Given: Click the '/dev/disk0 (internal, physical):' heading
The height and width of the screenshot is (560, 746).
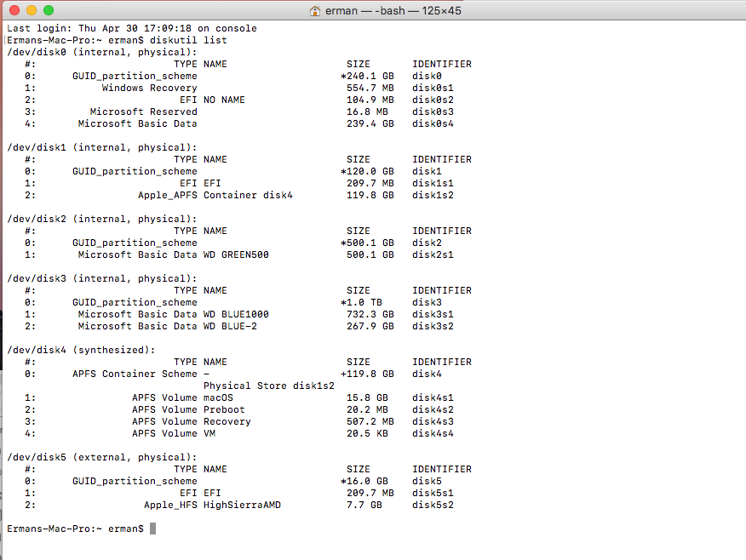Looking at the screenshot, I should (x=102, y=52).
